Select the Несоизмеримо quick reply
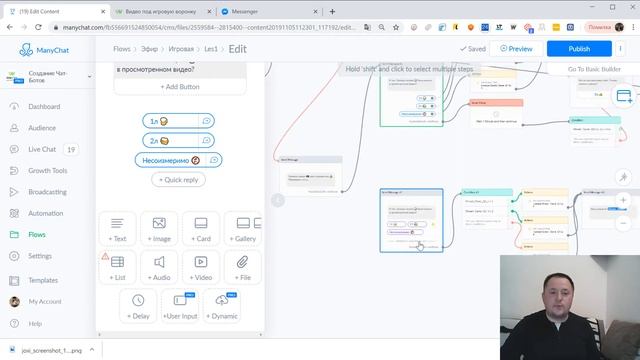Image resolution: width=640 pixels, height=360 pixels. (x=171, y=160)
